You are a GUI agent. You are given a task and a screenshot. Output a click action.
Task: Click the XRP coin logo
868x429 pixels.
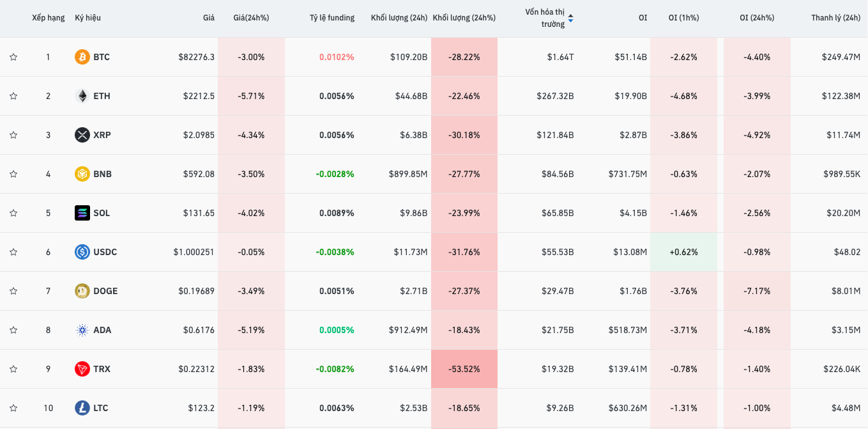(x=82, y=135)
